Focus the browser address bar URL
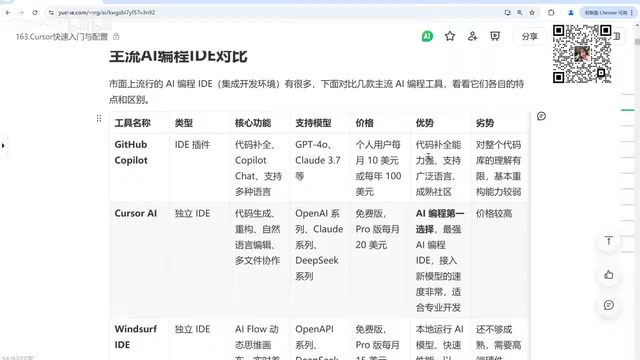This screenshot has width=640, height=360. coord(107,13)
